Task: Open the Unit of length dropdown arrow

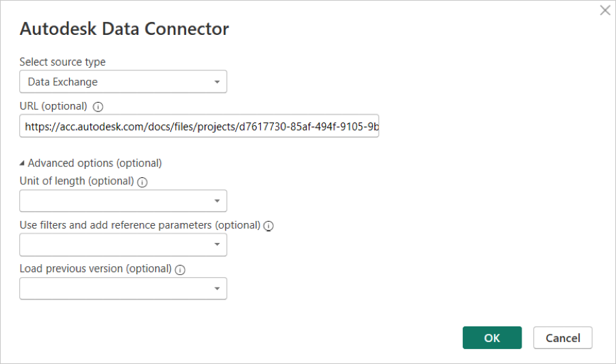Action: (x=216, y=201)
